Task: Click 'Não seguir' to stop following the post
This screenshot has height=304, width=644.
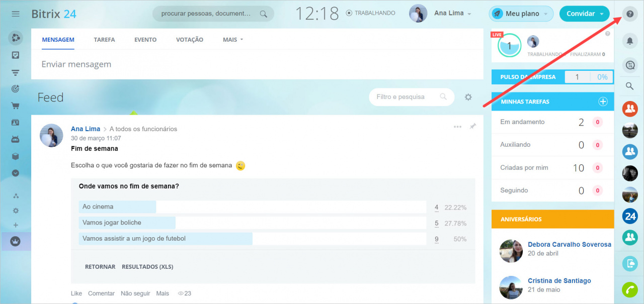Action: tap(135, 293)
